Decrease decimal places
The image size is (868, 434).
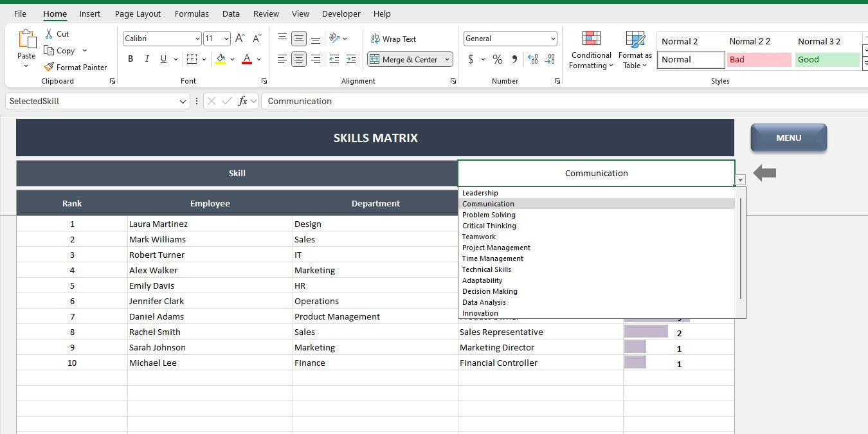[550, 59]
